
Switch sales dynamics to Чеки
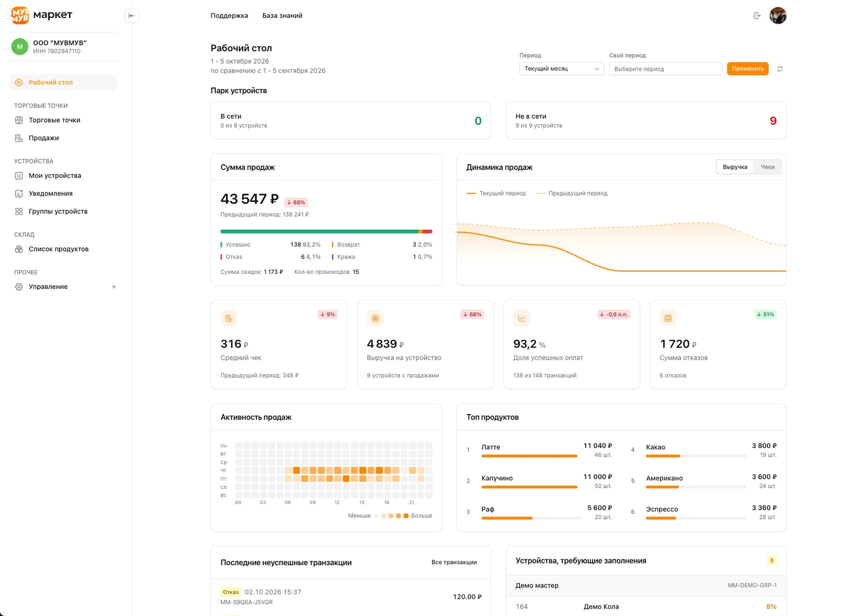767,167
